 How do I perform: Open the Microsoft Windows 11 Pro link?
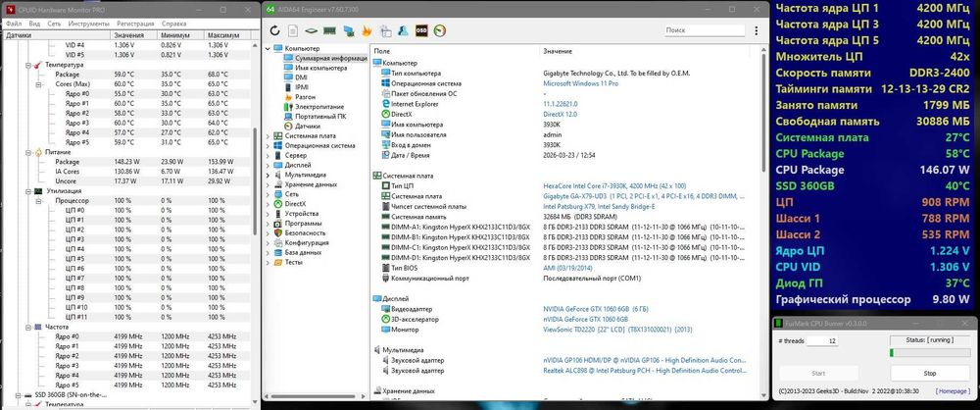click(580, 83)
